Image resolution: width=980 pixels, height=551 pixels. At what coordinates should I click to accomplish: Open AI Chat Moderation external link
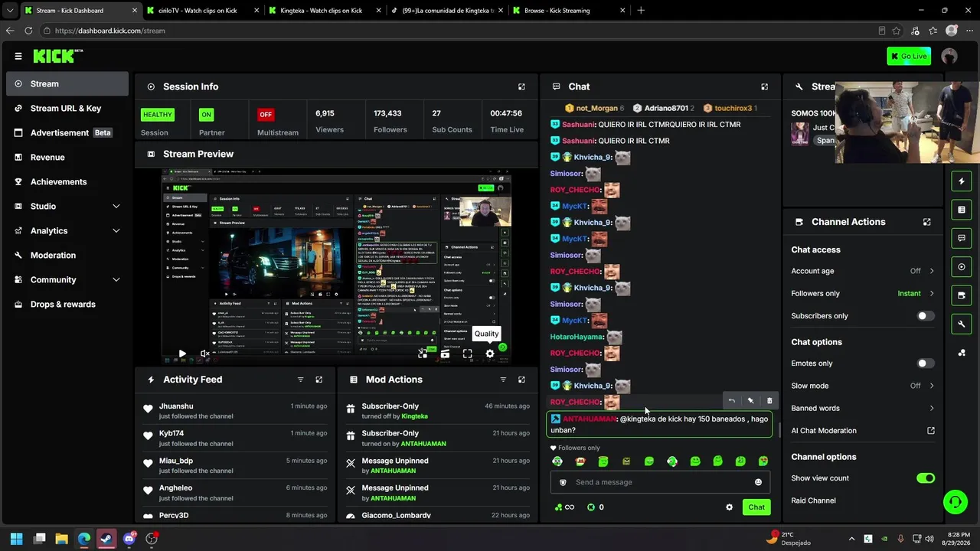[931, 431]
